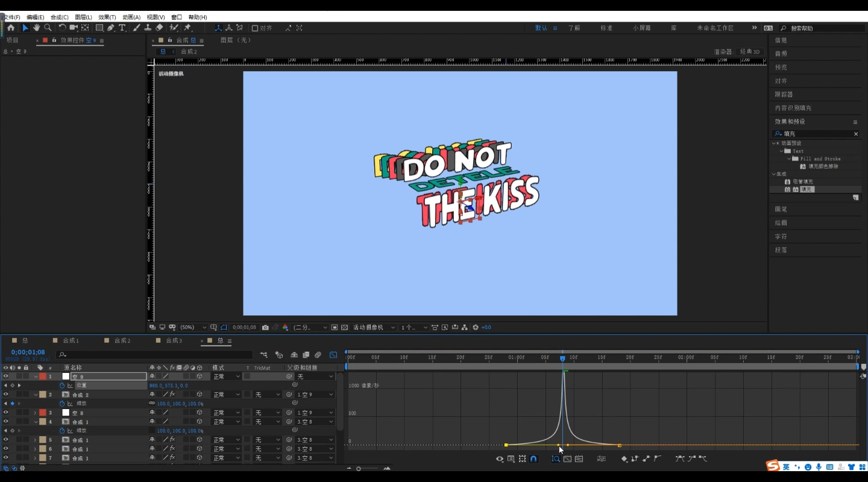The image size is (868, 482).
Task: Switch to the 合成1 timeline tab
Action: [x=71, y=341]
